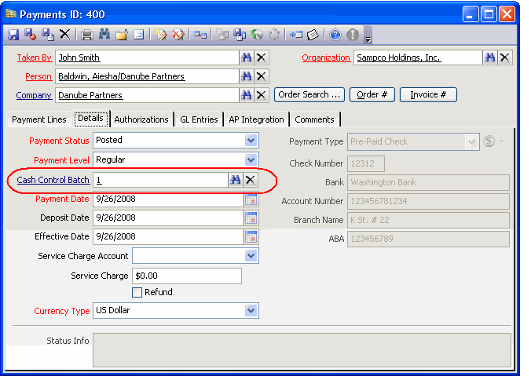Image resolution: width=529 pixels, height=382 pixels.
Task: Click the Status Info text area
Action: coord(302,350)
